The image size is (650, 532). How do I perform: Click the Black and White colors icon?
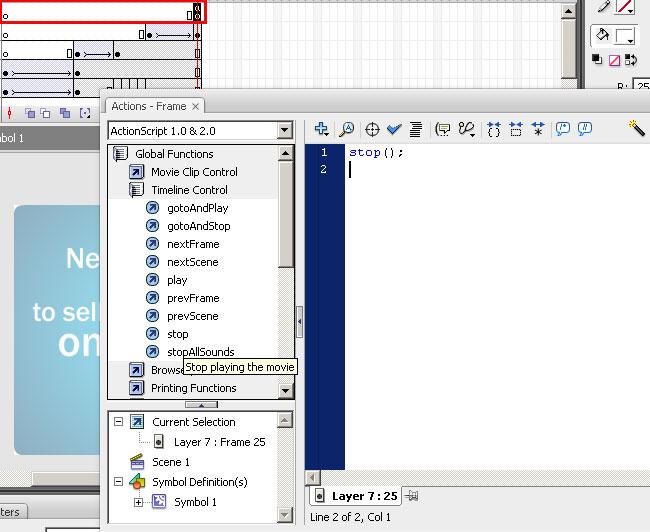(x=597, y=60)
